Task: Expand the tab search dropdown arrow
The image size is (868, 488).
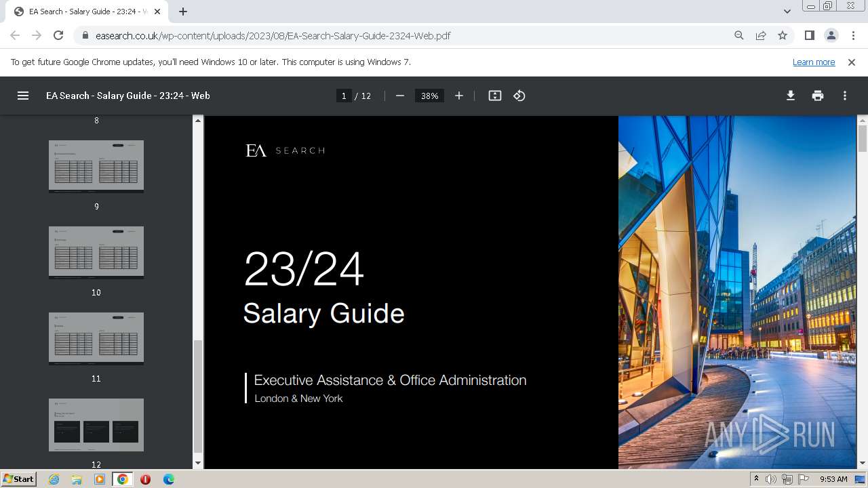Action: (x=787, y=12)
